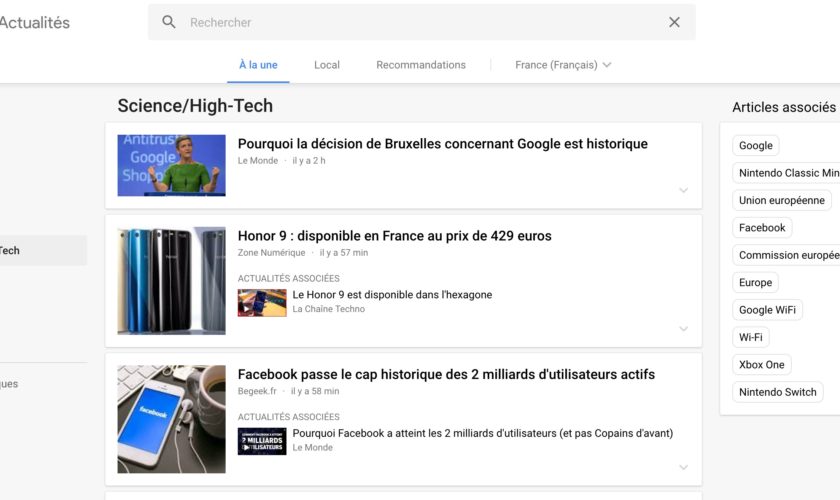Select the Recommandations tab
This screenshot has height=500, width=840.
click(x=421, y=65)
